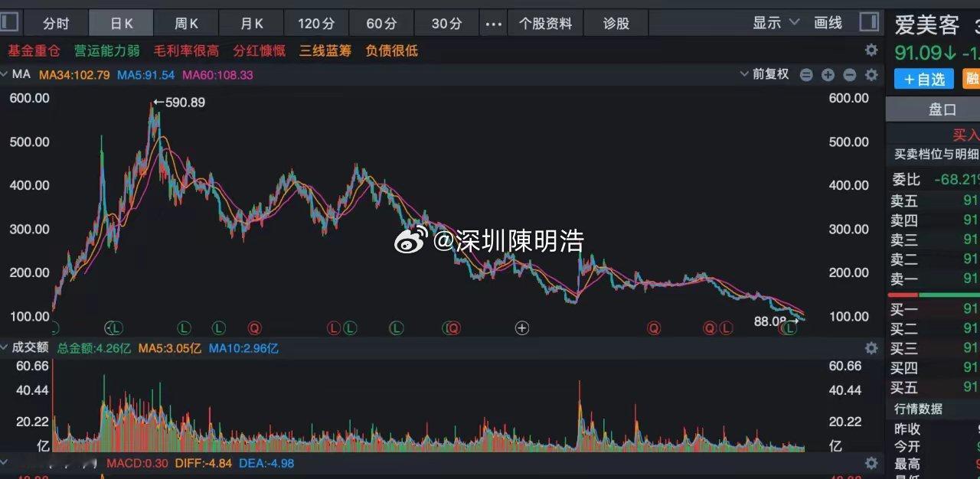This screenshot has width=980, height=479.
Task: Open the 成交额 panel settings gear
Action: coord(871,348)
